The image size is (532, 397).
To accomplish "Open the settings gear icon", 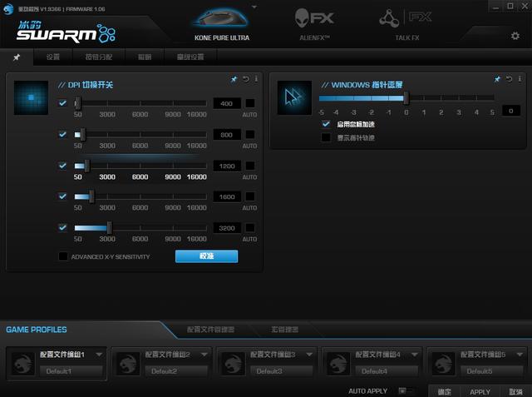I will 515,36.
